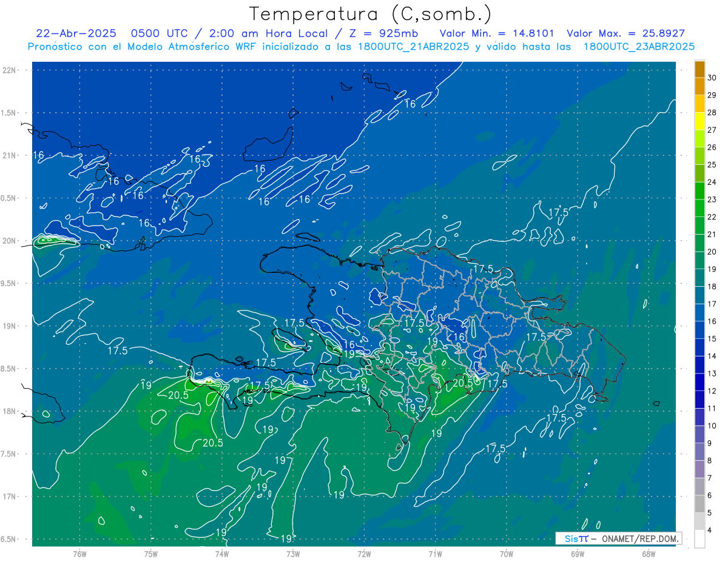Click the 'Temperatura (C,somb.)' chart title
This screenshot has width=728, height=562.
370,15
